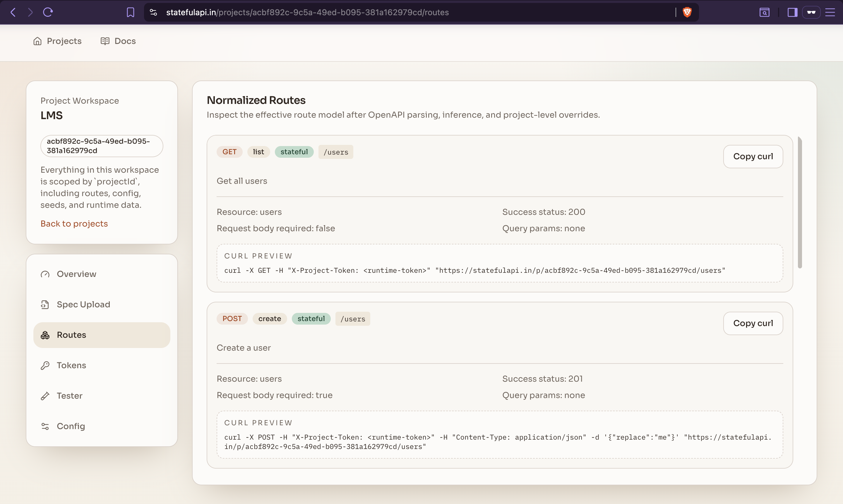843x504 pixels.
Task: Open the Back to projects link
Action: coord(74,224)
